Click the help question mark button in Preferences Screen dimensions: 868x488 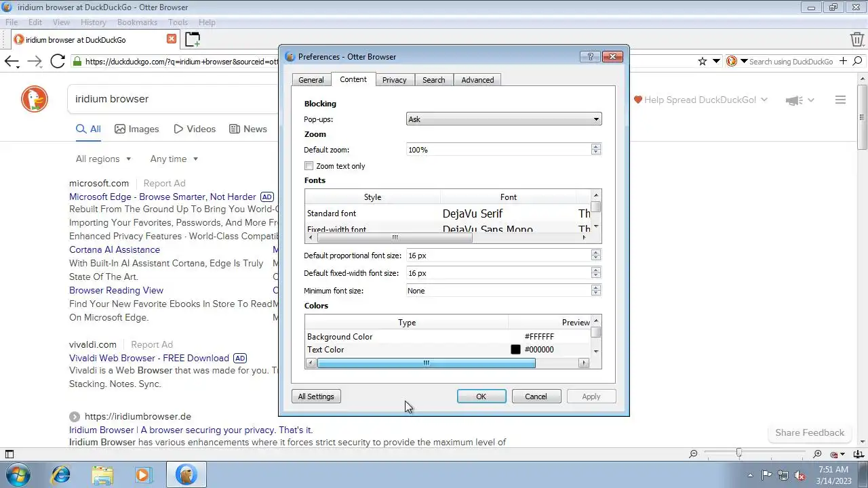[590, 57]
